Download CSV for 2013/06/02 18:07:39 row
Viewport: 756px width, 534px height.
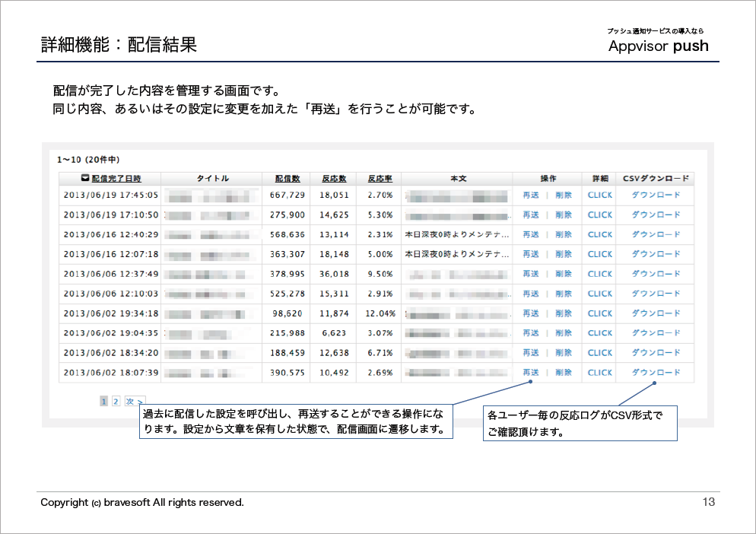tap(656, 373)
